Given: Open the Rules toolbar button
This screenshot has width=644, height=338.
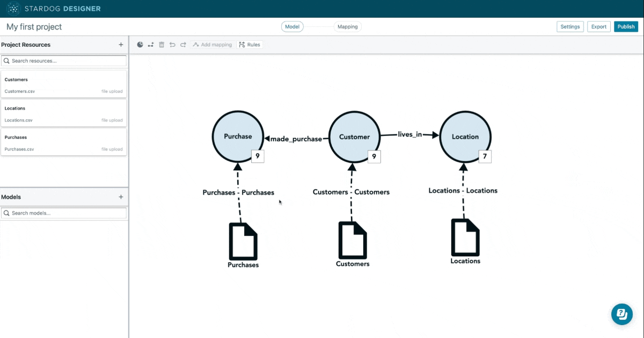Looking at the screenshot, I should [250, 45].
